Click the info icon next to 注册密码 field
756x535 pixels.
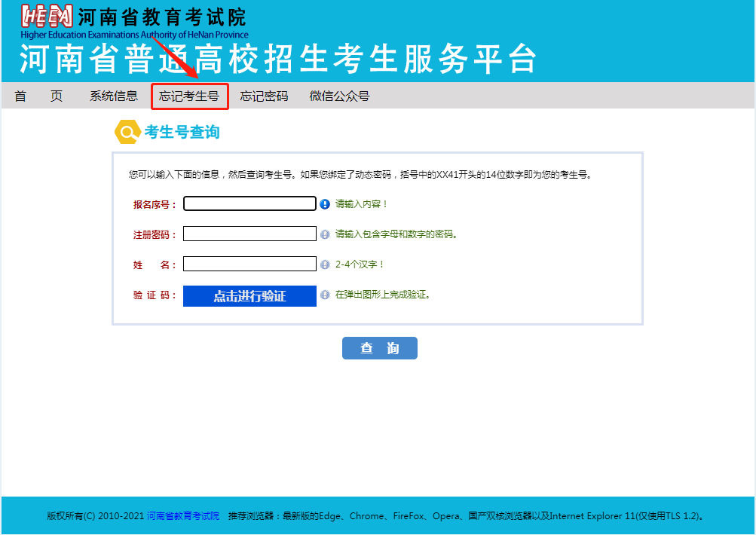coord(325,234)
